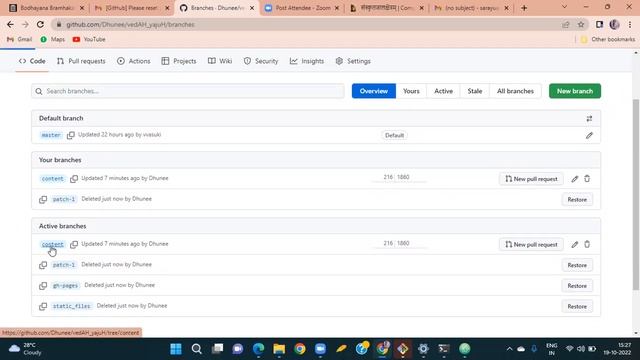Copy static_files branch name

point(43,306)
